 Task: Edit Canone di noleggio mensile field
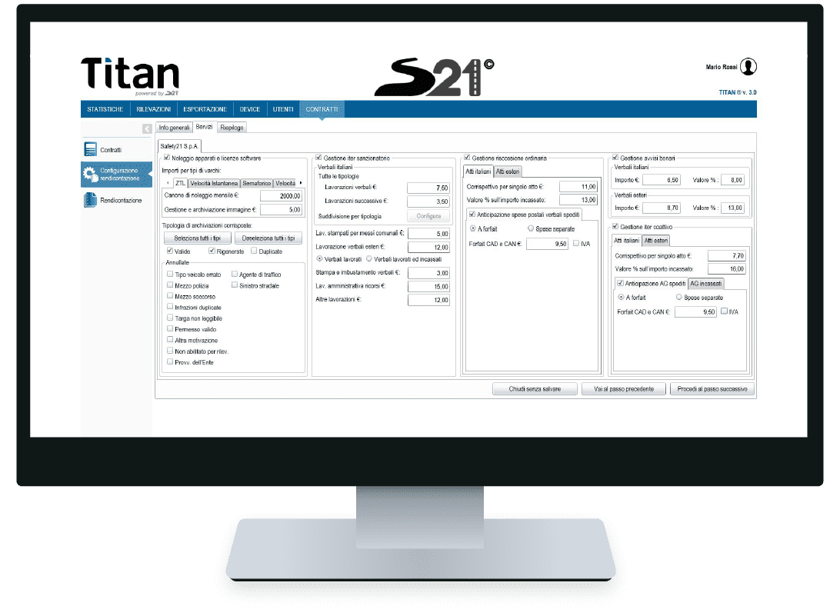[x=282, y=196]
